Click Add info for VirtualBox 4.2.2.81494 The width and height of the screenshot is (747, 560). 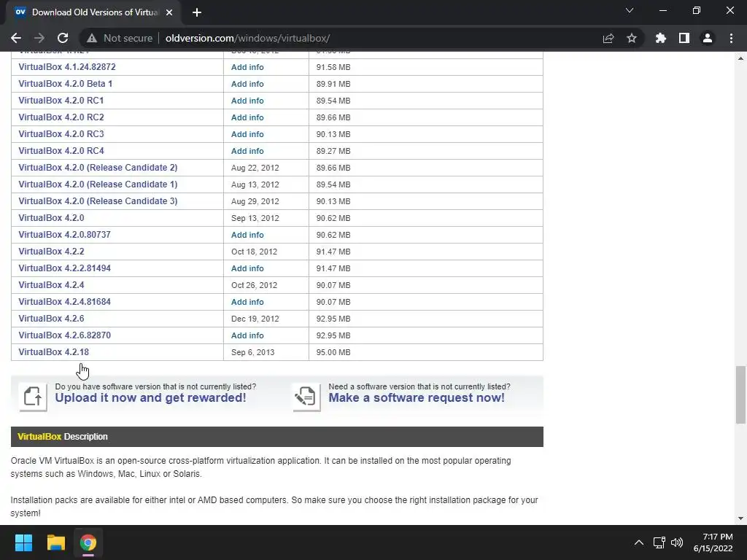(x=247, y=268)
